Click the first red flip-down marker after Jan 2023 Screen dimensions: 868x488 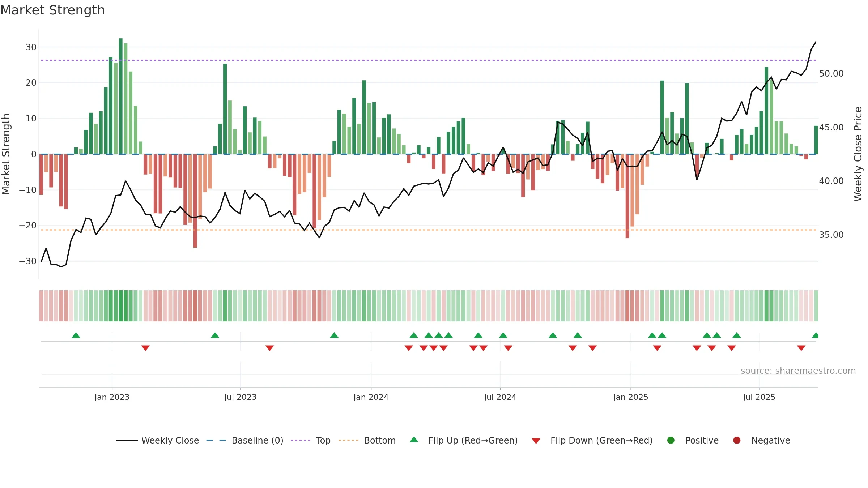(145, 348)
